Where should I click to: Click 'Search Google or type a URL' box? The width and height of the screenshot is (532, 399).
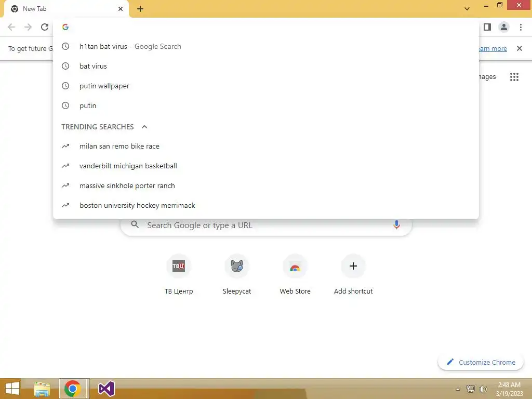pos(266,225)
